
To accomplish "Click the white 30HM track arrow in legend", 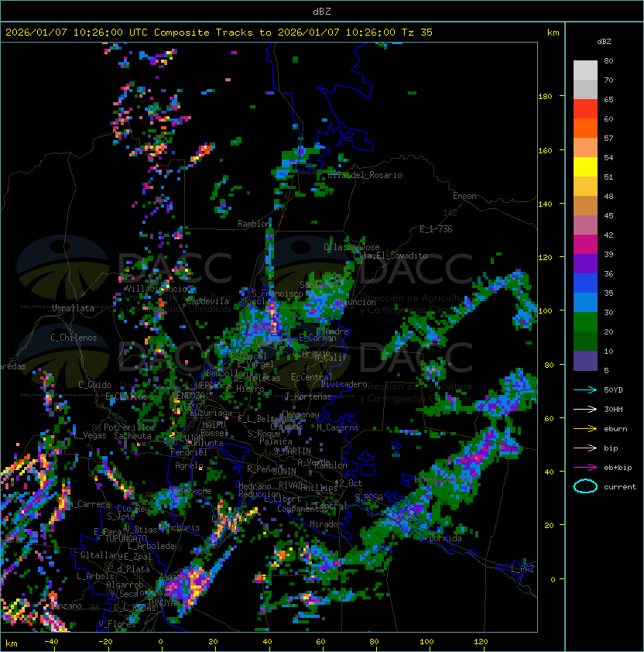I will [585, 409].
